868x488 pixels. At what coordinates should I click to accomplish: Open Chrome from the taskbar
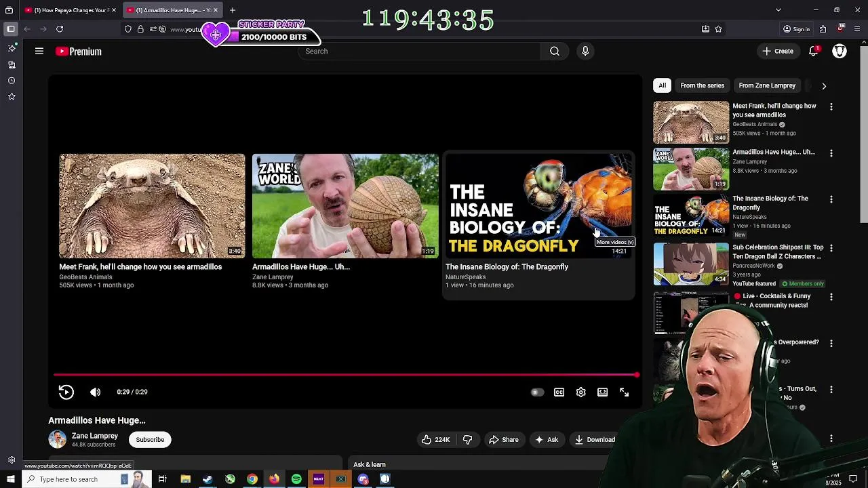tap(252, 479)
